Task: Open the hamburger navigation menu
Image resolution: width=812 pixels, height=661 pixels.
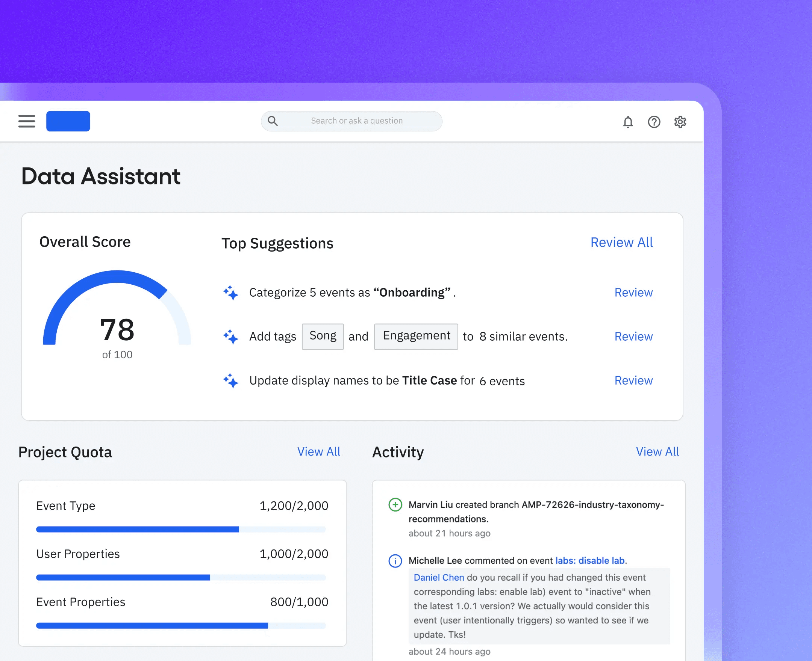Action: [26, 121]
